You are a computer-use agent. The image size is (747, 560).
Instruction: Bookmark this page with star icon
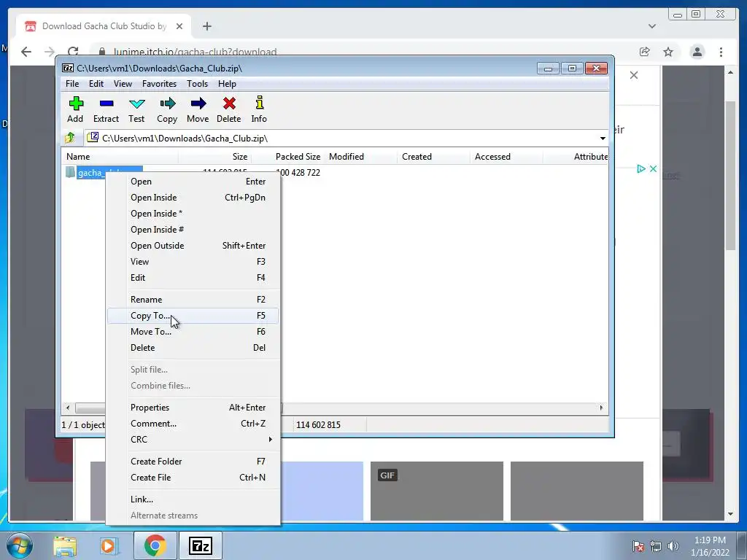pos(668,52)
